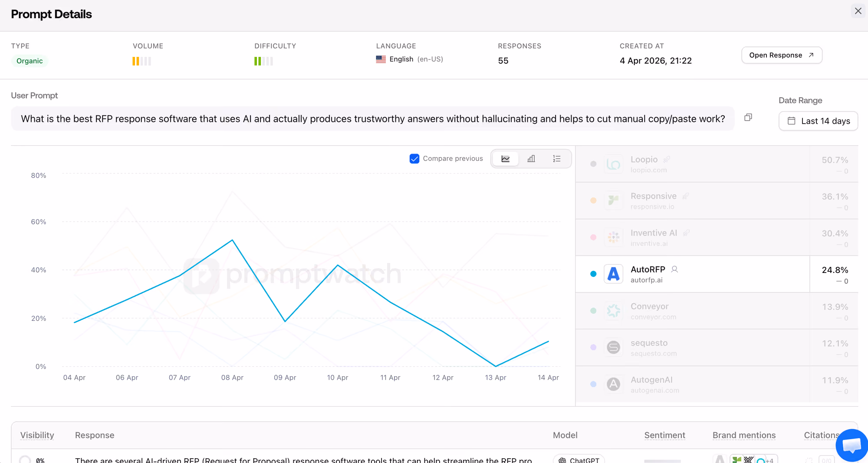Click the Responsive logo icon

pyautogui.click(x=613, y=200)
